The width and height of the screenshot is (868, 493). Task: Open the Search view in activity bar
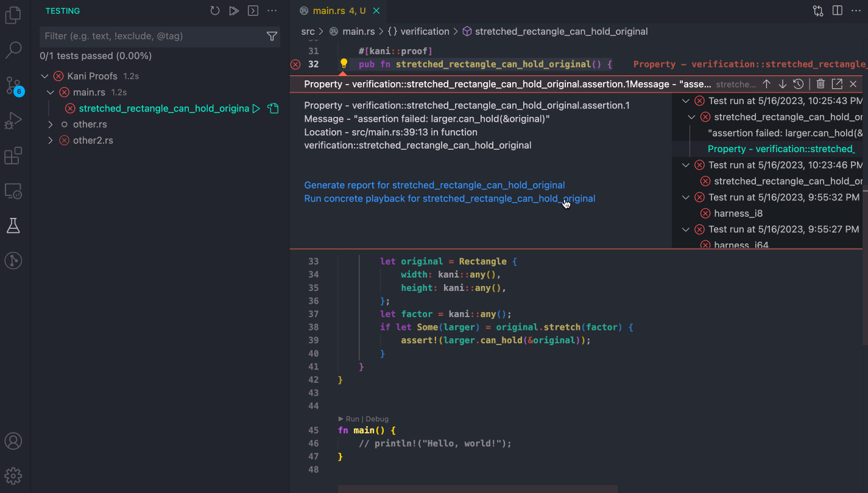coord(13,50)
